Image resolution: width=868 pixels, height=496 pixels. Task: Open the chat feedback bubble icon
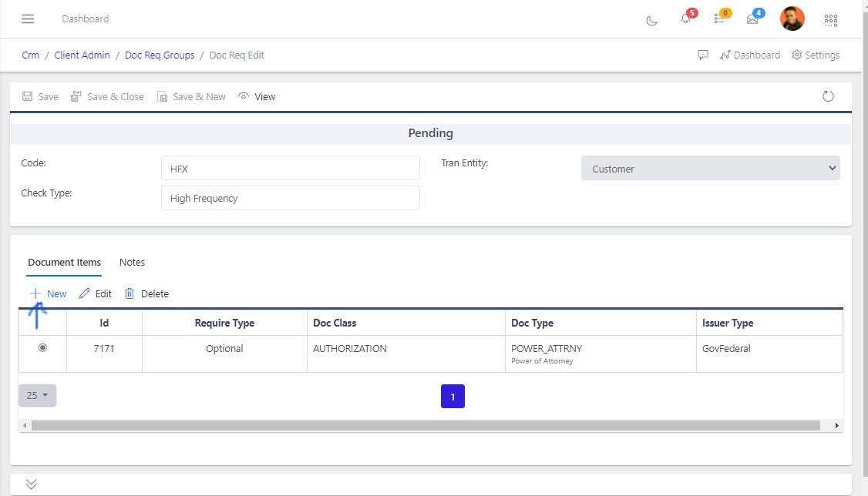tap(703, 55)
